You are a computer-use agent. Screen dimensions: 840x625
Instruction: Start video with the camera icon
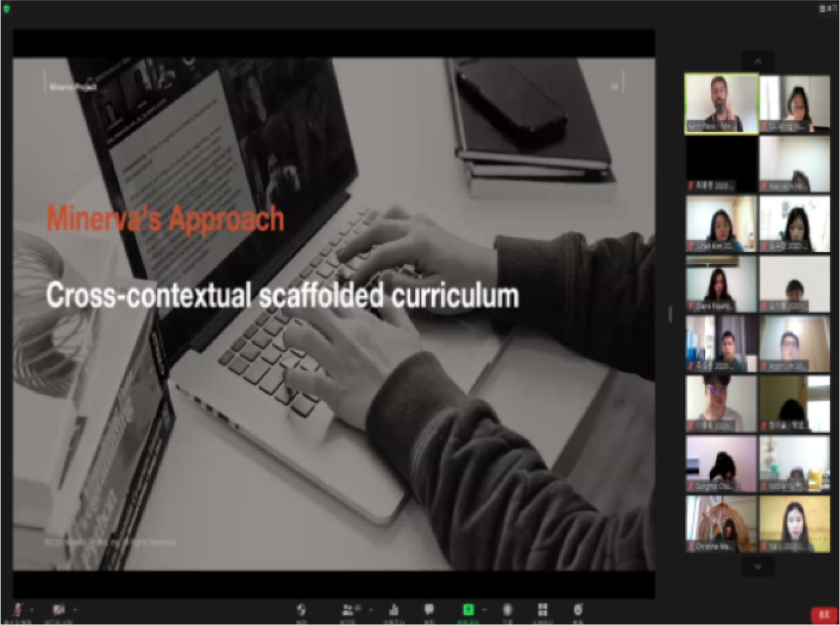[x=59, y=610]
